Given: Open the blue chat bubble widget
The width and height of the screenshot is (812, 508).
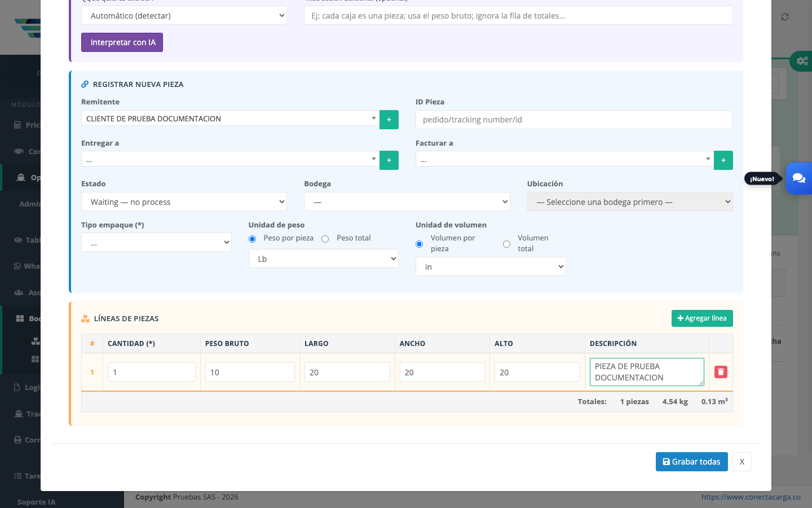Looking at the screenshot, I should click(x=798, y=178).
